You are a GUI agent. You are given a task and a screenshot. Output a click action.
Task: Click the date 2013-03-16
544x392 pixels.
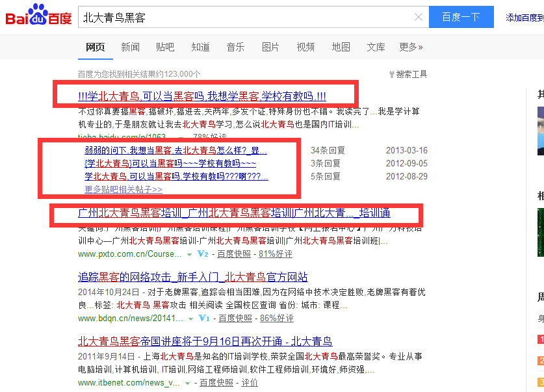(x=407, y=151)
